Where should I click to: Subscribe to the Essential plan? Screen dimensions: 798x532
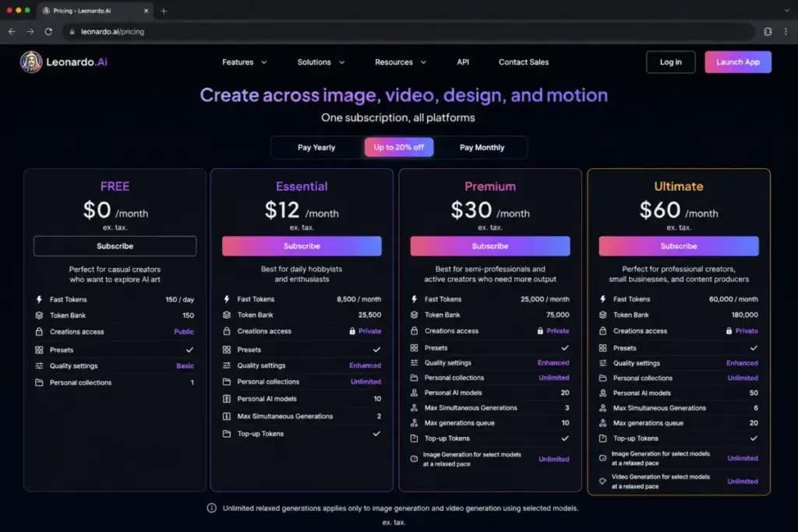[x=302, y=246]
